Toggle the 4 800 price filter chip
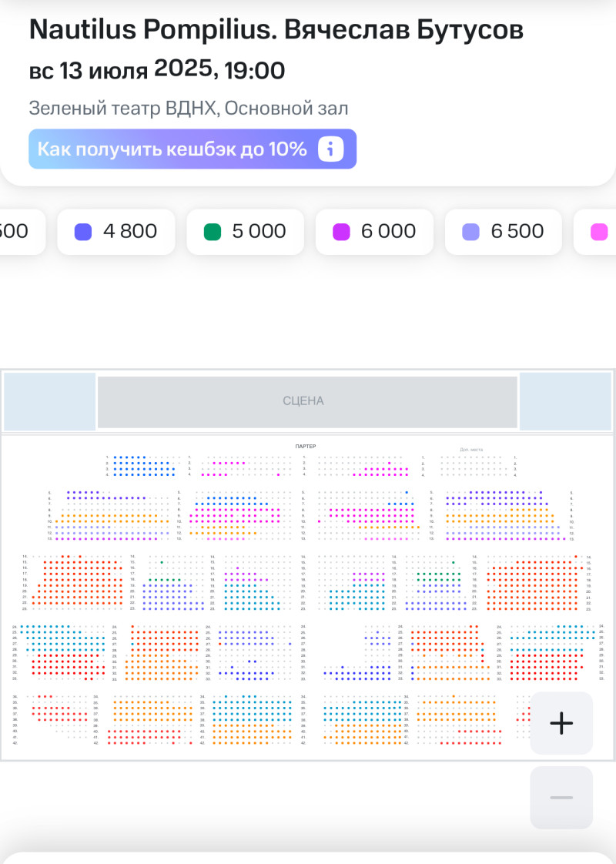616x864 pixels. pos(116,231)
